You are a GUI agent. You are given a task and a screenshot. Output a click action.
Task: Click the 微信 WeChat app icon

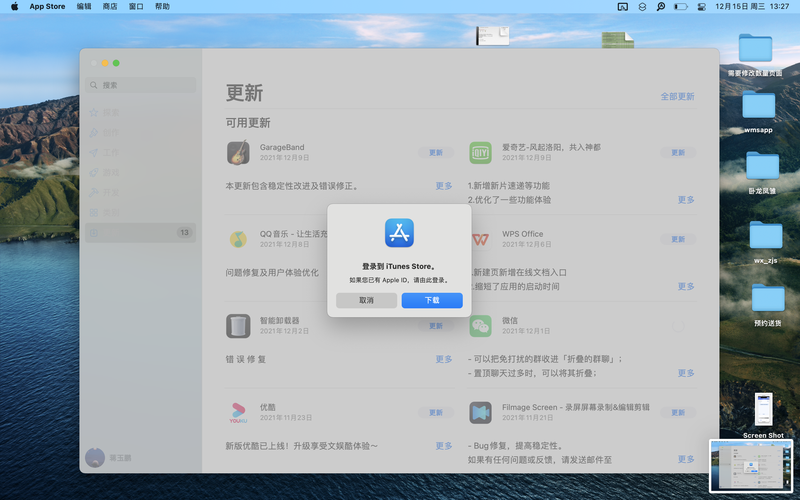click(480, 326)
